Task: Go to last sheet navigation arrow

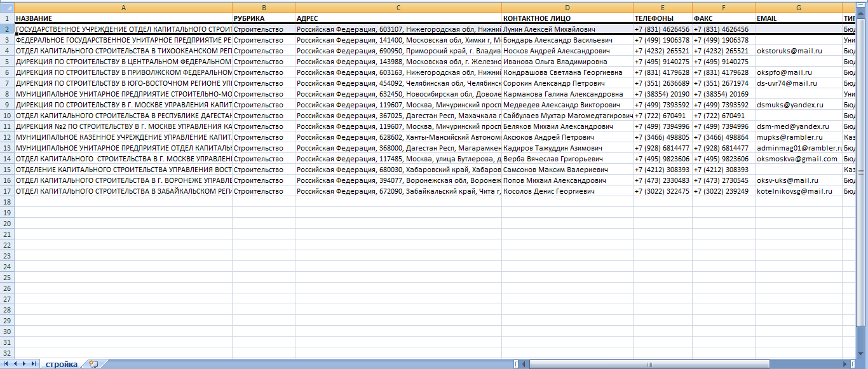Action: [34, 364]
